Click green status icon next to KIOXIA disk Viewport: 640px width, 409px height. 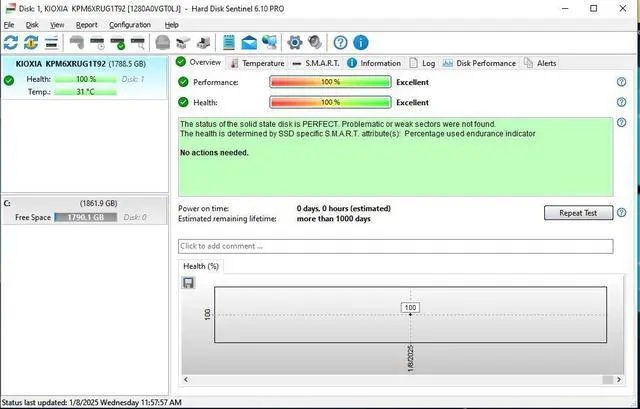(9, 80)
